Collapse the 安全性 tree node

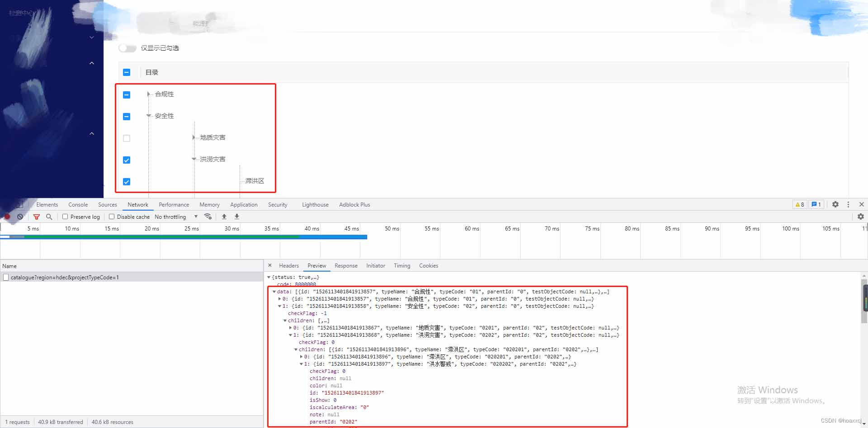tap(148, 116)
